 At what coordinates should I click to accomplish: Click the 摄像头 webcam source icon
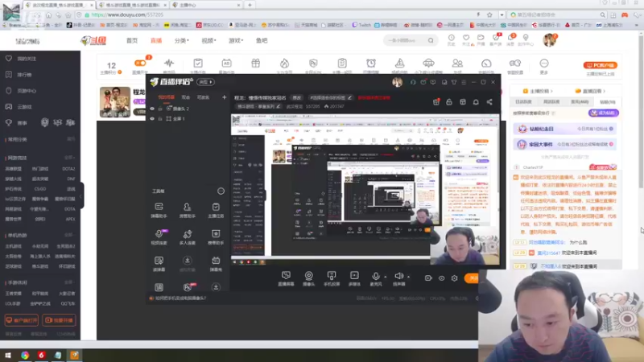coord(308,275)
